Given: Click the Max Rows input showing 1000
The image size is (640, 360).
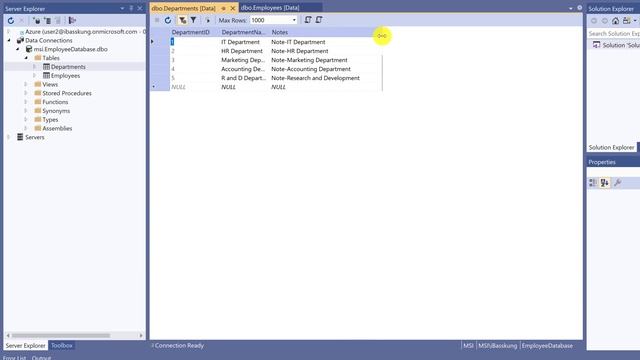Looking at the screenshot, I should pyautogui.click(x=270, y=20).
